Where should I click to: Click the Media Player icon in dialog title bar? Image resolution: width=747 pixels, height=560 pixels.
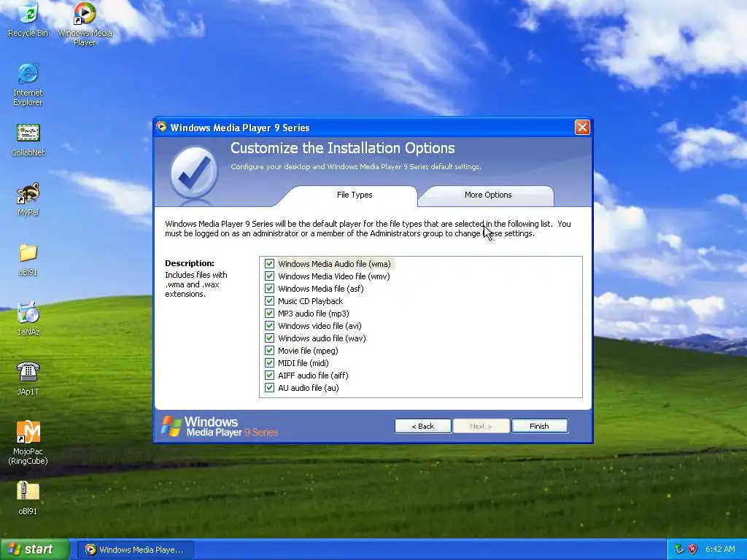162,127
